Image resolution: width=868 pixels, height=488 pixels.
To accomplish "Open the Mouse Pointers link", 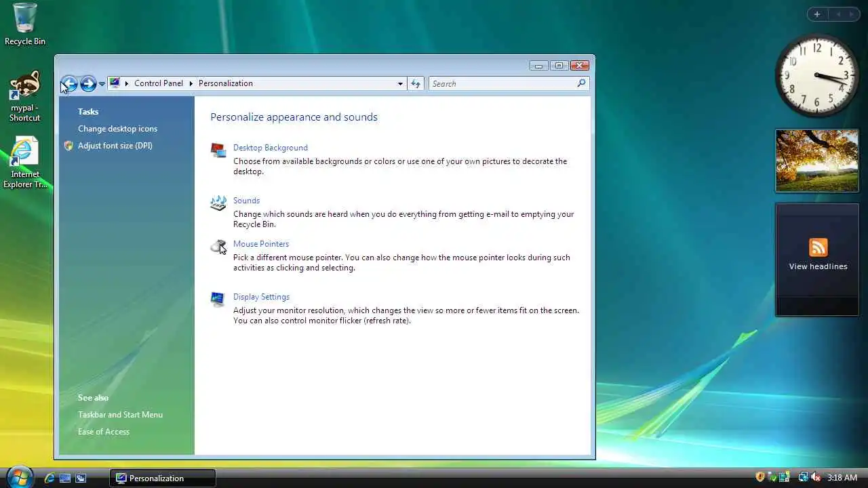I will coord(261,244).
